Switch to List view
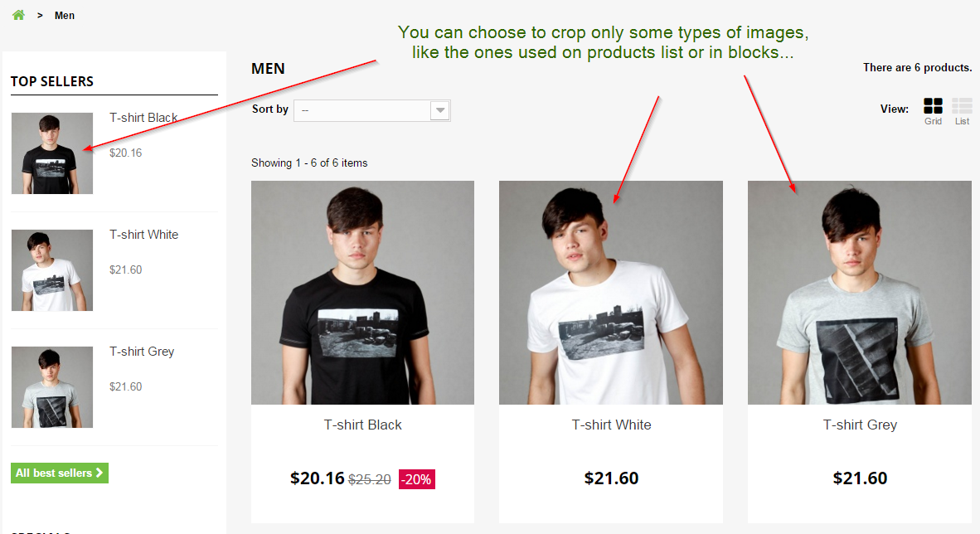This screenshot has height=534, width=980. [x=962, y=106]
